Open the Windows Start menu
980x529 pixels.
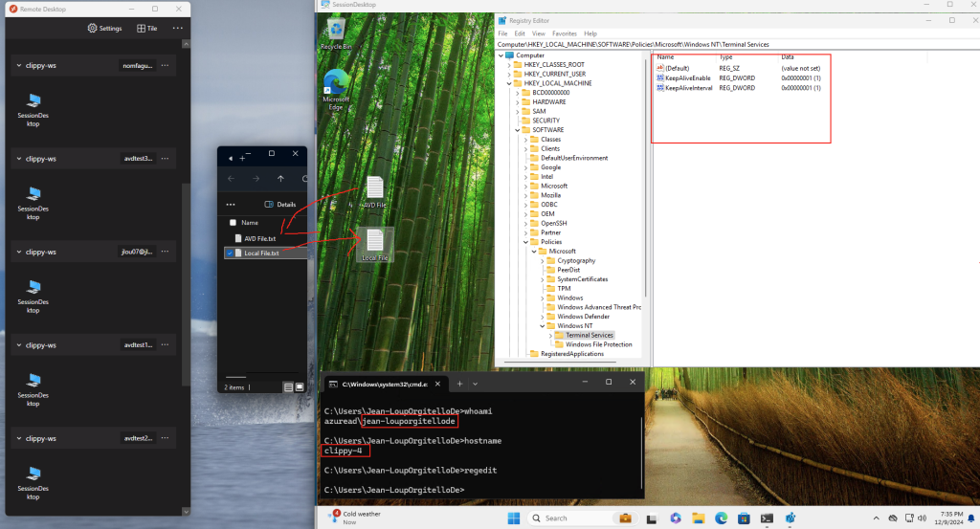pyautogui.click(x=514, y=518)
